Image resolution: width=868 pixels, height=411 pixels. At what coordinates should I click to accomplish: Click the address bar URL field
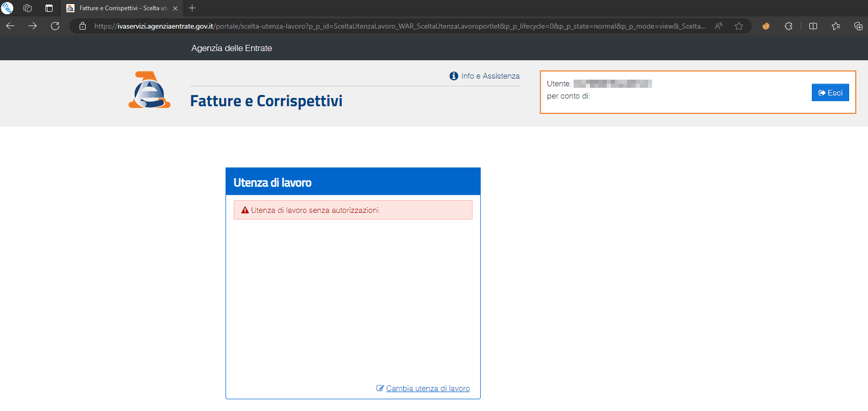(x=398, y=26)
